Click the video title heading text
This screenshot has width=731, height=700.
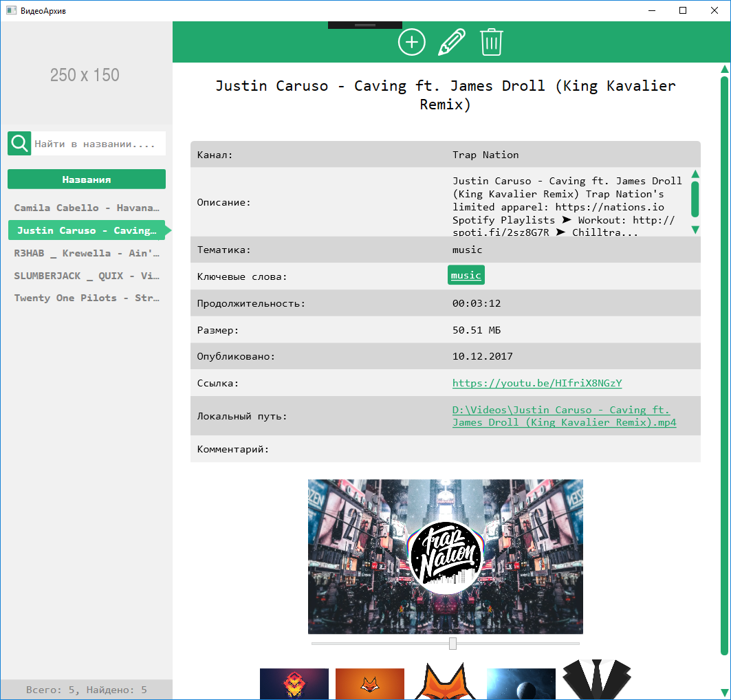tap(445, 95)
